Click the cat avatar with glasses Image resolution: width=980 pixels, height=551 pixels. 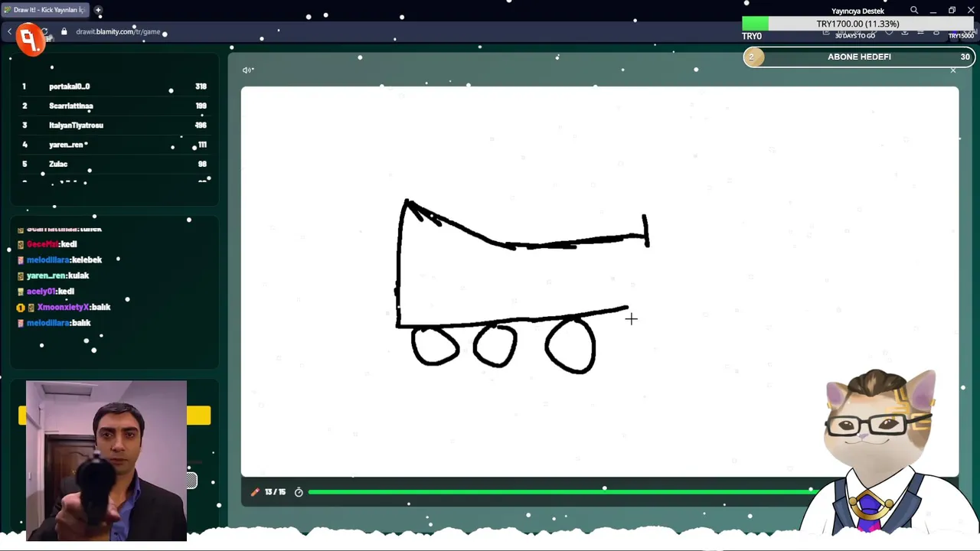click(880, 450)
